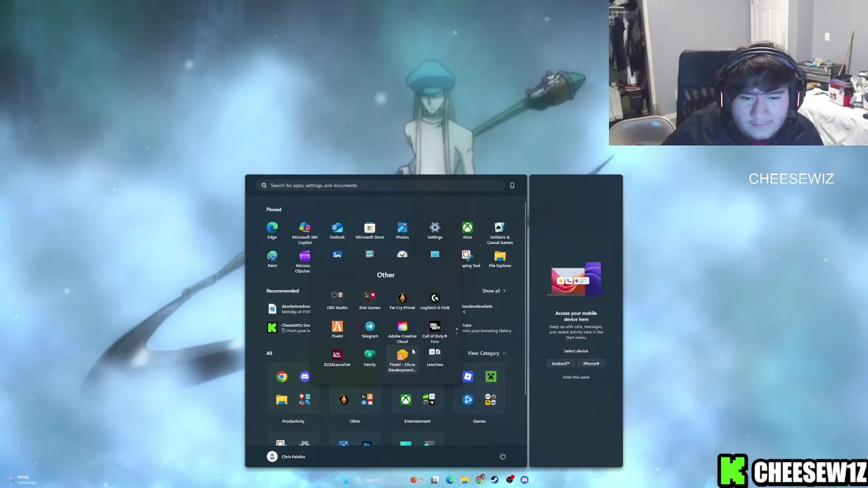This screenshot has width=868, height=488.
Task: Open Xbox in the Entertainment category
Action: coord(406,400)
